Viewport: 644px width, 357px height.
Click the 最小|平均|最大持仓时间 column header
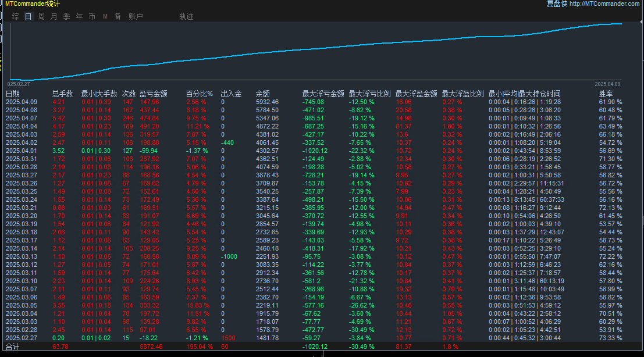click(x=525, y=94)
